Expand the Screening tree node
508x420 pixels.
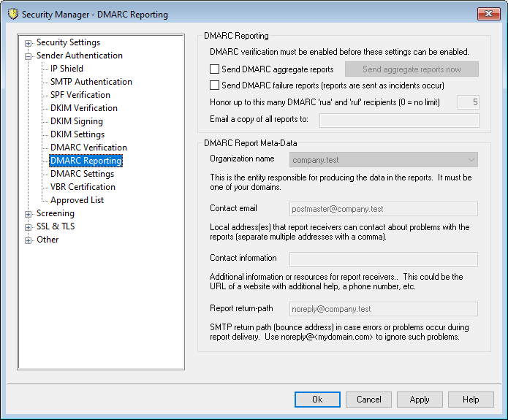click(29, 214)
